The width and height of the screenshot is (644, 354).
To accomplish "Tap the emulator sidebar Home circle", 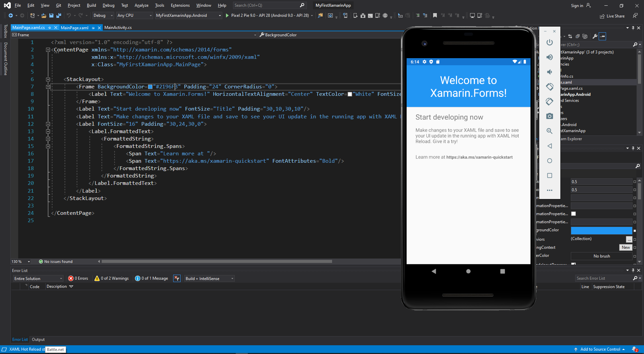I will 549,161.
